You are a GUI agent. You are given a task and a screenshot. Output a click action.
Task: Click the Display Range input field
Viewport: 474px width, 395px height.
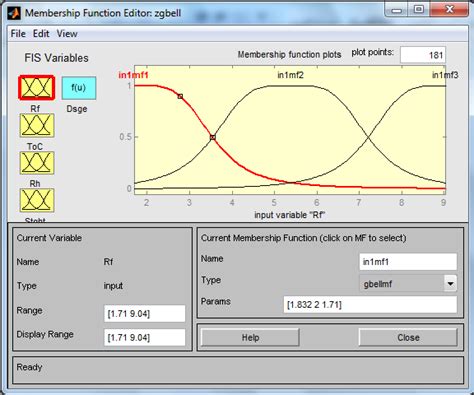point(144,337)
